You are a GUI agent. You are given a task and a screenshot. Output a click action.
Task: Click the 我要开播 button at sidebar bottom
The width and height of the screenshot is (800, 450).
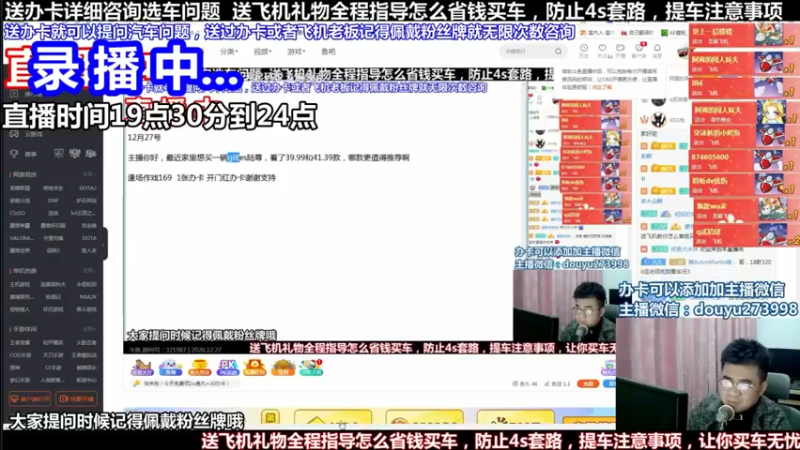click(x=77, y=398)
